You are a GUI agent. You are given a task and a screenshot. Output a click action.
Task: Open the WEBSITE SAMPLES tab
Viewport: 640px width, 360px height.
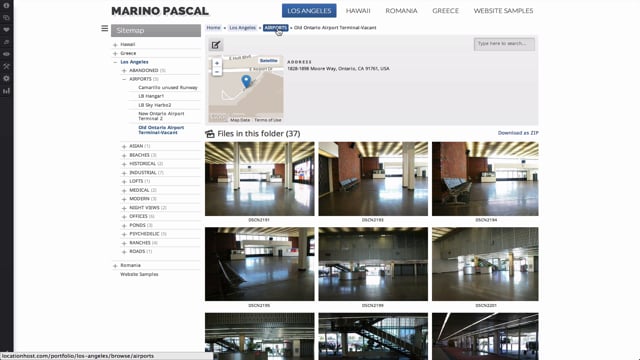tap(503, 11)
